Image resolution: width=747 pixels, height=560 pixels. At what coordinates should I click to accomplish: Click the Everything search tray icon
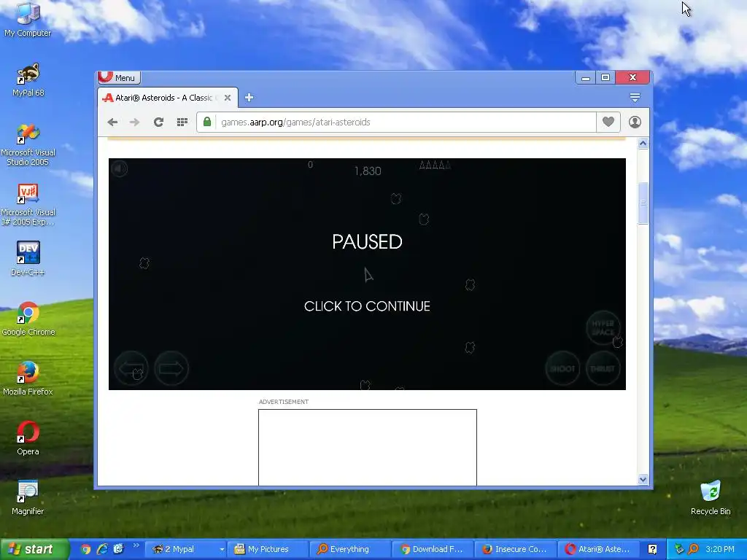[694, 549]
